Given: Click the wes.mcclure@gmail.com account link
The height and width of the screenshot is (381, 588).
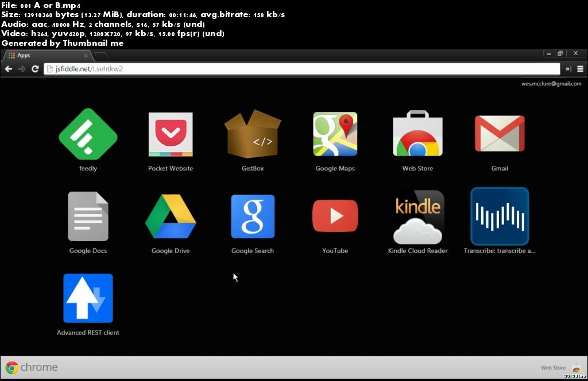Looking at the screenshot, I should (551, 84).
